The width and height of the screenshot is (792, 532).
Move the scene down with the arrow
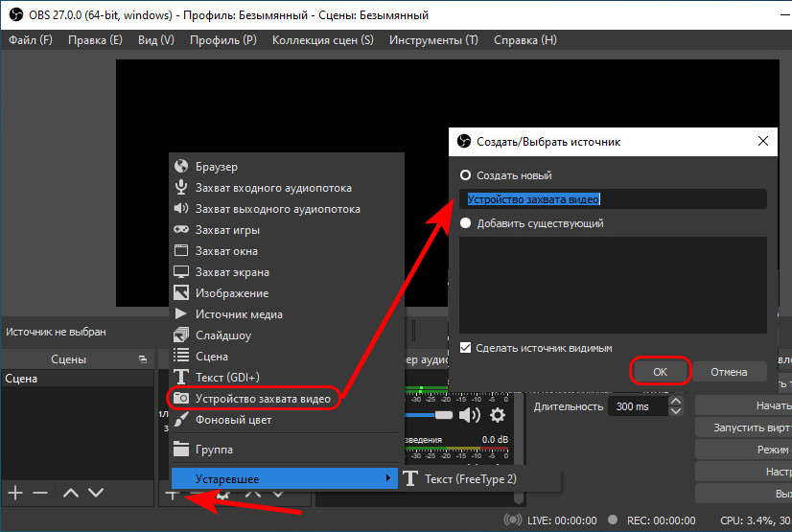[x=96, y=493]
